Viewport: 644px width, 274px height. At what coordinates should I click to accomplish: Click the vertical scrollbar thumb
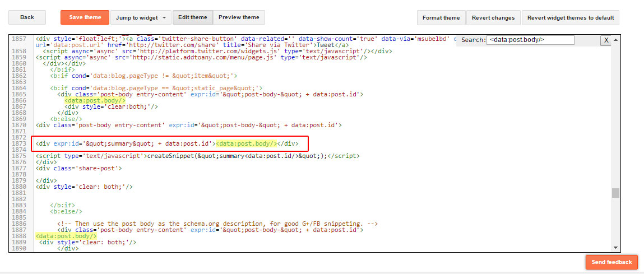tap(615, 193)
